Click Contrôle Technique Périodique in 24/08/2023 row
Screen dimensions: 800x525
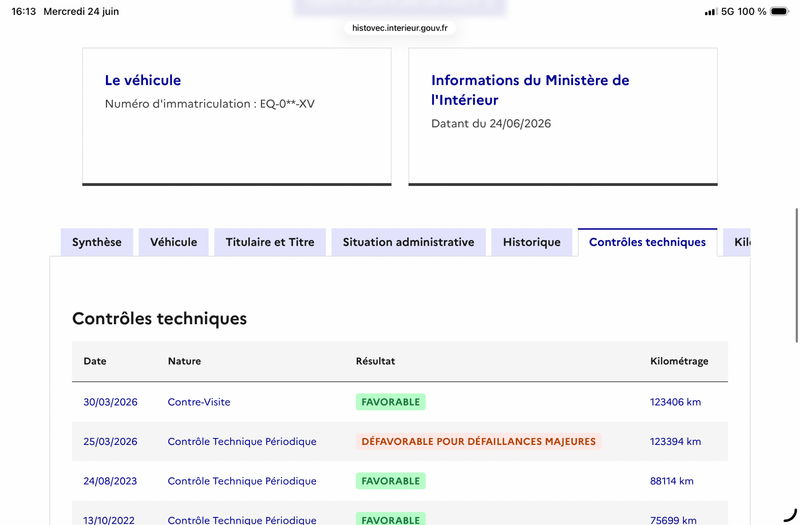(242, 481)
